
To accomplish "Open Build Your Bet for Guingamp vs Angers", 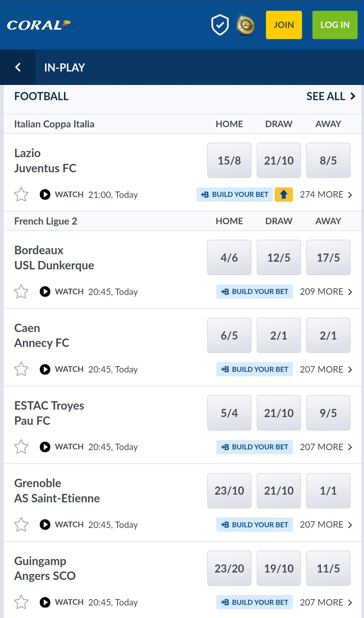I will (x=254, y=602).
